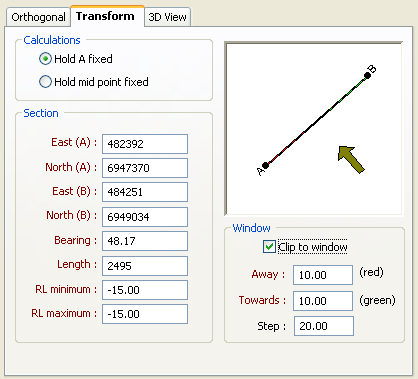Image resolution: width=418 pixels, height=379 pixels.
Task: Select Hold A fixed radio button
Action: tap(45, 59)
